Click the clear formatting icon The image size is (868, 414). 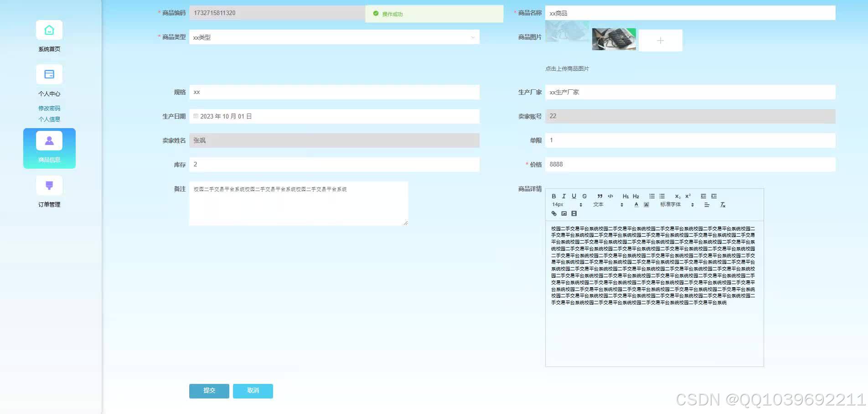click(723, 205)
